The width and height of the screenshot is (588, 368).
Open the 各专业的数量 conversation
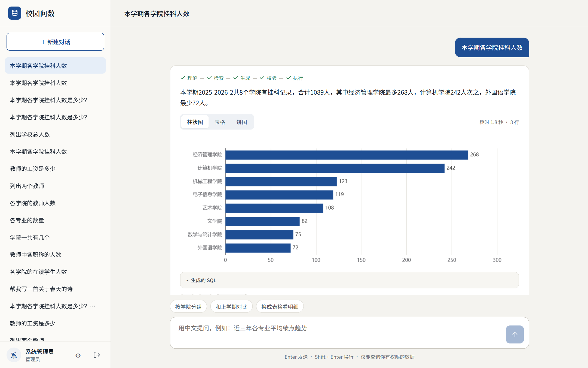(55, 220)
